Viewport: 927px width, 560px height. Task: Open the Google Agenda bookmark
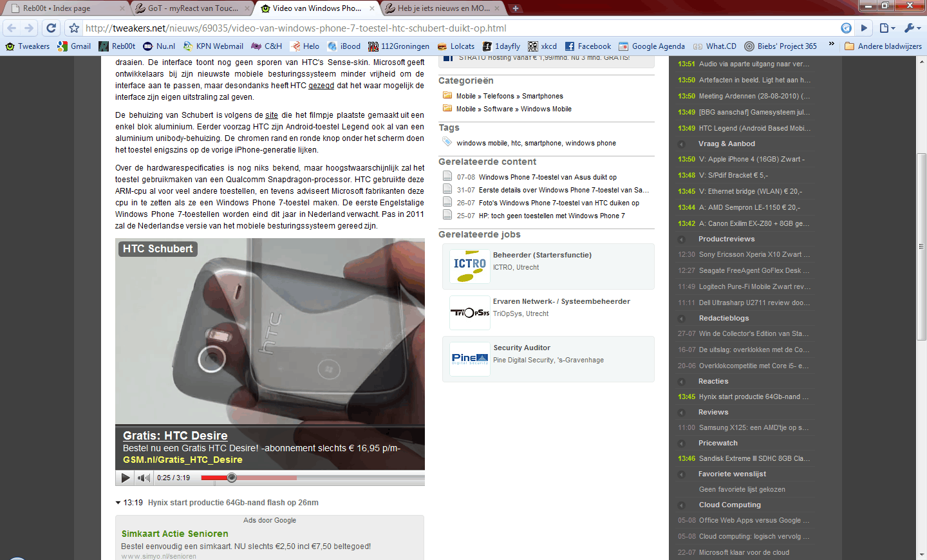(x=651, y=46)
